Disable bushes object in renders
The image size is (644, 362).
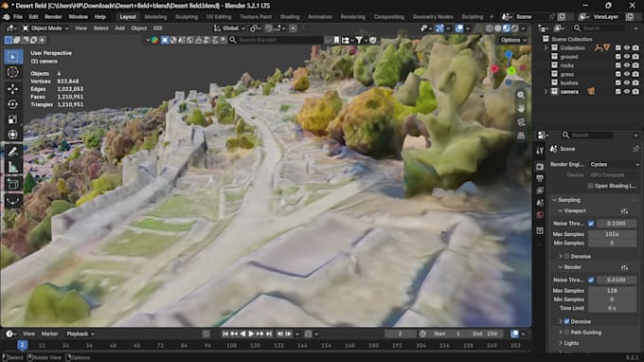pyautogui.click(x=635, y=83)
